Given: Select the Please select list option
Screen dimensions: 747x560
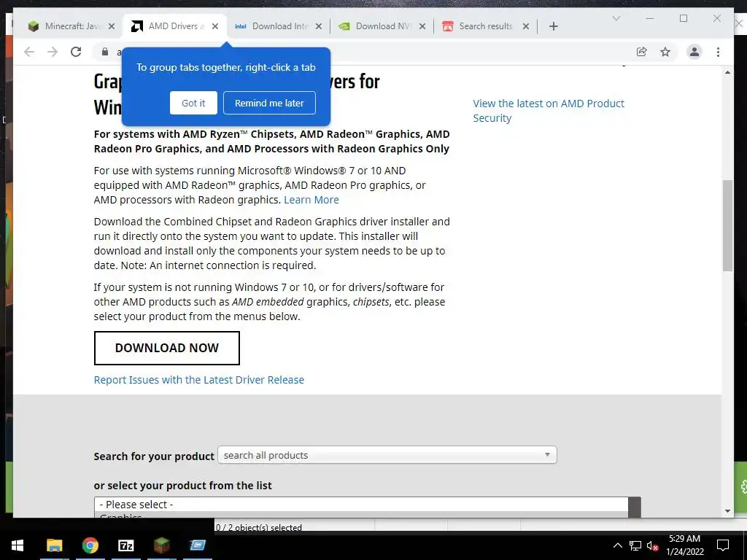Looking at the screenshot, I should pyautogui.click(x=361, y=505).
